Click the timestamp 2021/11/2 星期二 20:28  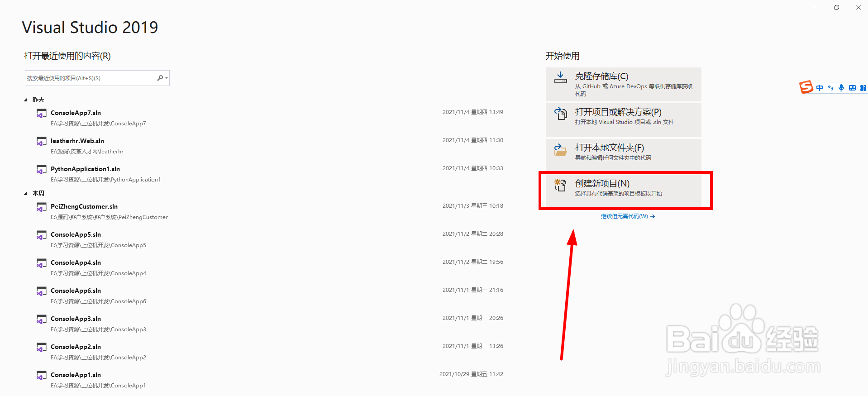(472, 234)
